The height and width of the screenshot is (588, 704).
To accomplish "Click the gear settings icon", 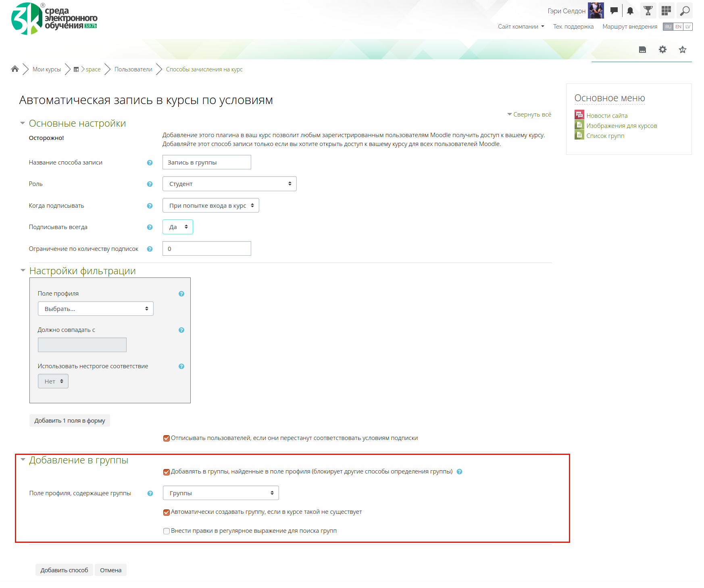I will tap(662, 50).
